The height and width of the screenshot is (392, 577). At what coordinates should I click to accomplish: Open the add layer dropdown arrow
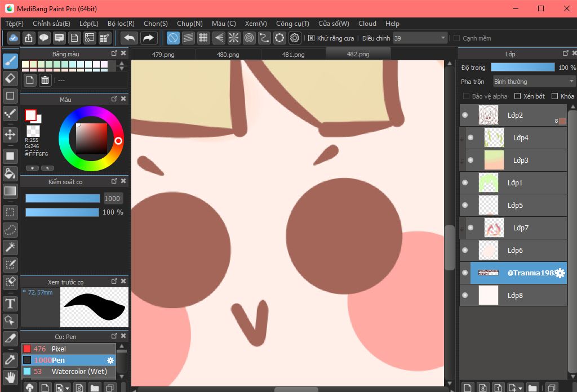pyautogui.click(x=521, y=388)
